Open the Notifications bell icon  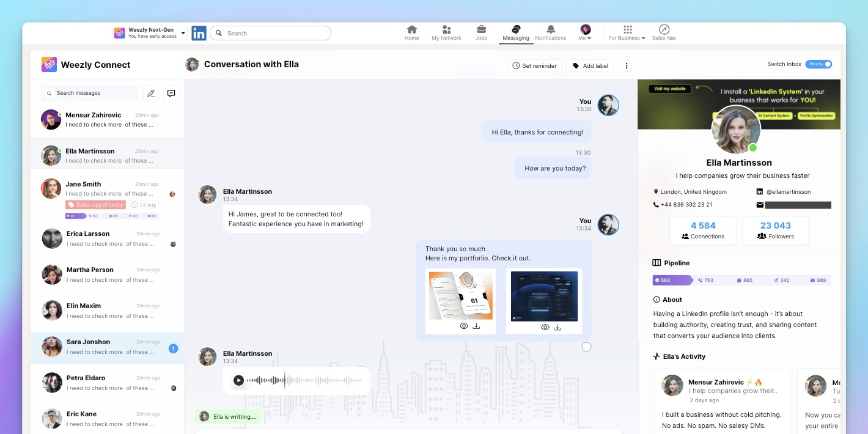(551, 32)
